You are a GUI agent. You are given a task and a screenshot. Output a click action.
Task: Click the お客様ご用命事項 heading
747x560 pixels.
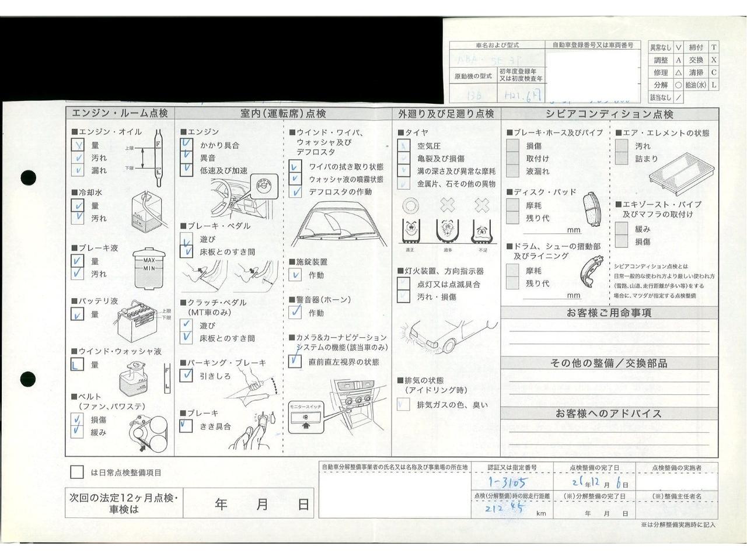pos(609,313)
